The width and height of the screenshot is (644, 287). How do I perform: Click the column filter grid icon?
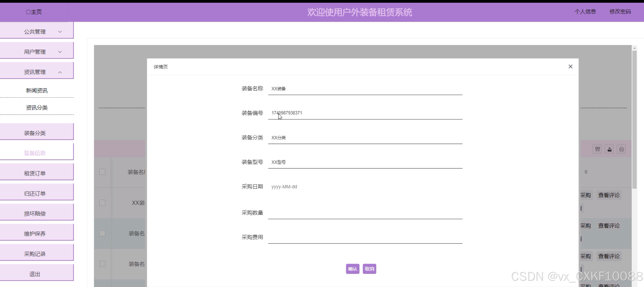(x=597, y=149)
